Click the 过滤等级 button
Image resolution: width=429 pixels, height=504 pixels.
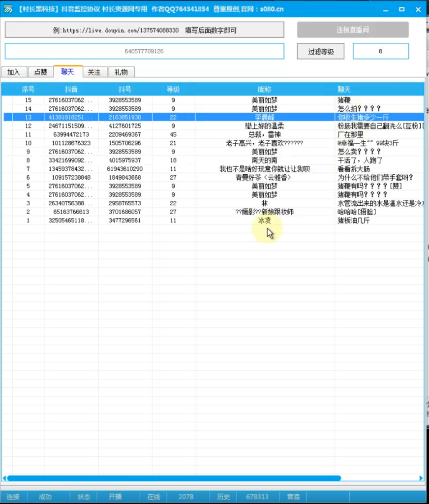pyautogui.click(x=320, y=51)
